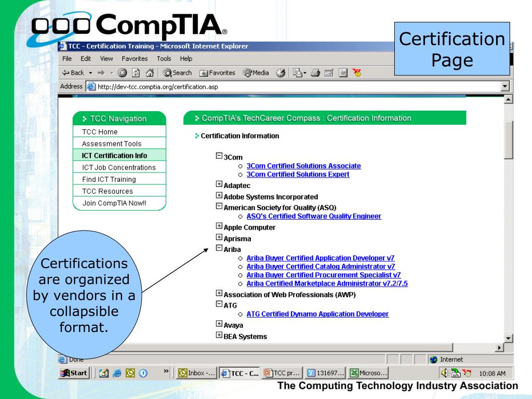This screenshot has height=399, width=532.
Task: Click the Stop loading icon
Action: pyautogui.click(x=122, y=73)
